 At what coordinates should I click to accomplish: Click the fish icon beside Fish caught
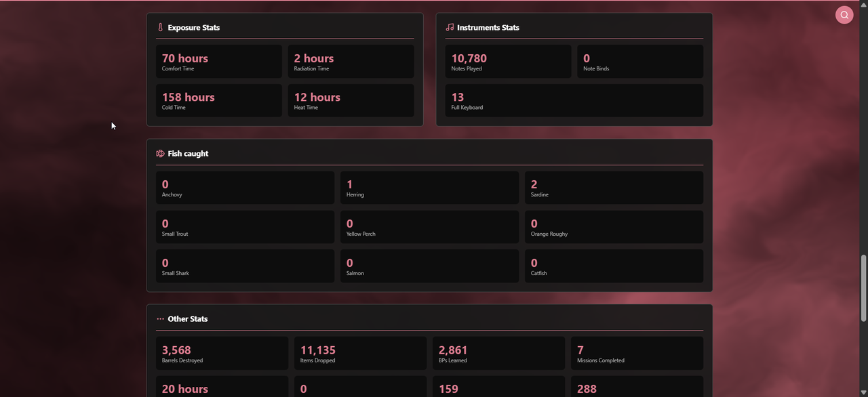[161, 154]
